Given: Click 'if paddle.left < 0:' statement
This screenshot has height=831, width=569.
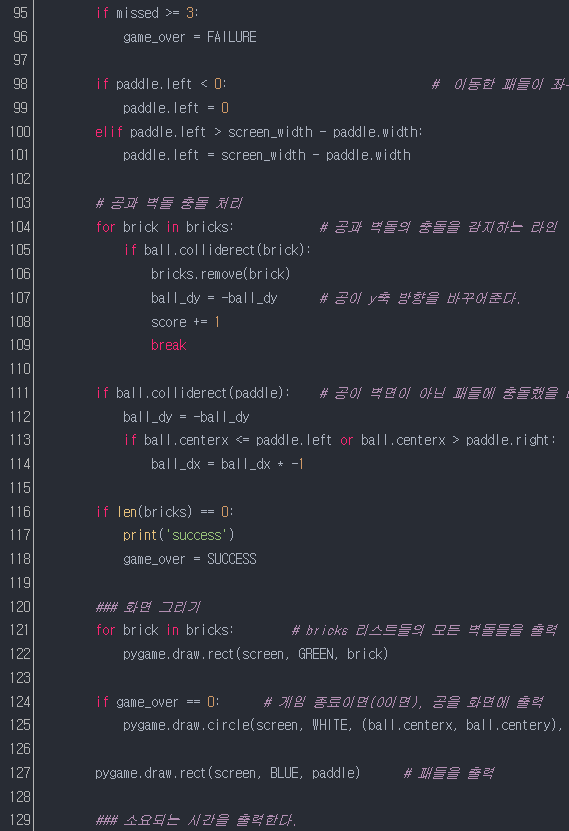Looking at the screenshot, I should 161,84.
